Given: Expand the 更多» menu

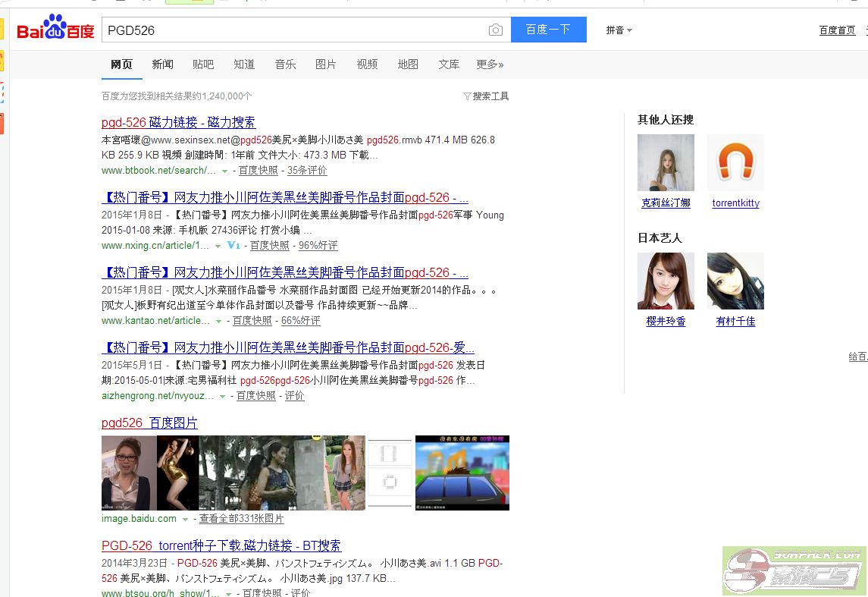Looking at the screenshot, I should [x=490, y=64].
